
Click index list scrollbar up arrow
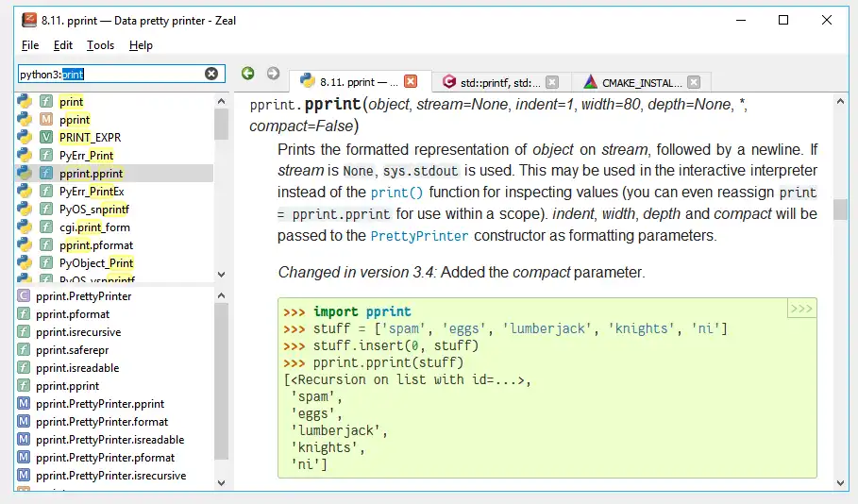point(221,295)
